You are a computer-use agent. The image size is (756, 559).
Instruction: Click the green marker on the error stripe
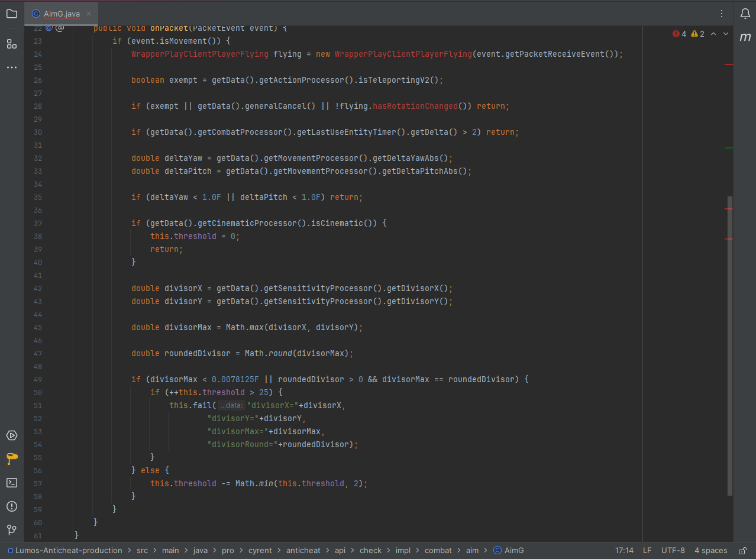pyautogui.click(x=729, y=147)
